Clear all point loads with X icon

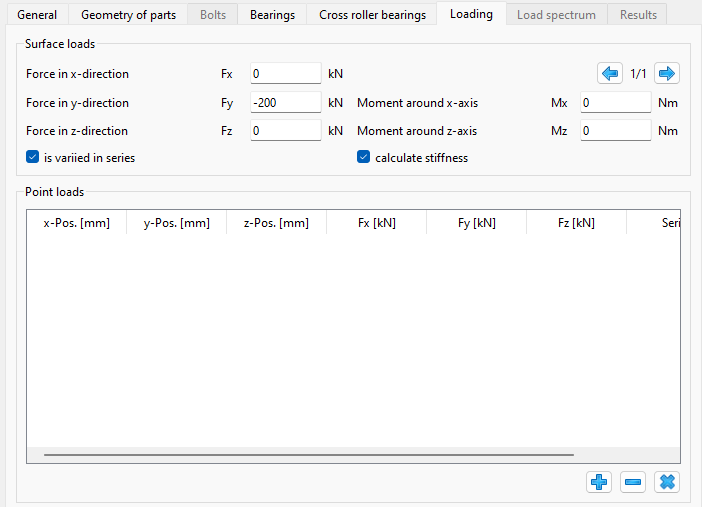pyautogui.click(x=667, y=482)
